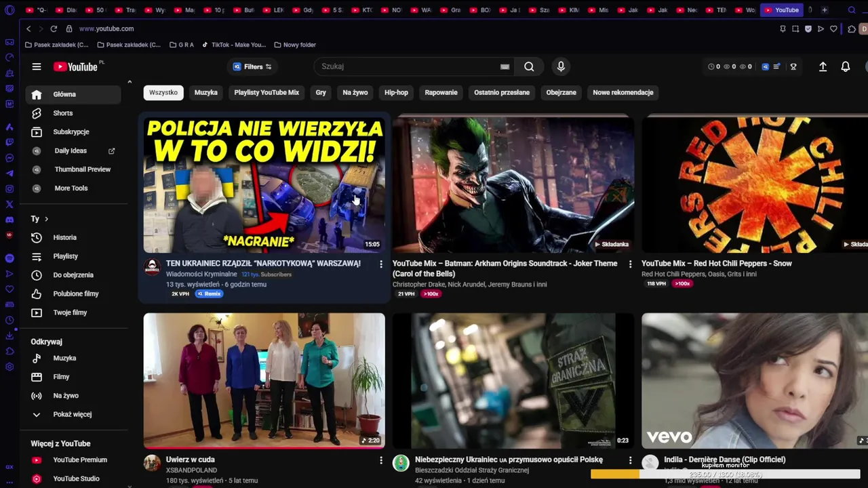Open YouTube Studio link
This screenshot has width=868, height=488.
click(73, 479)
